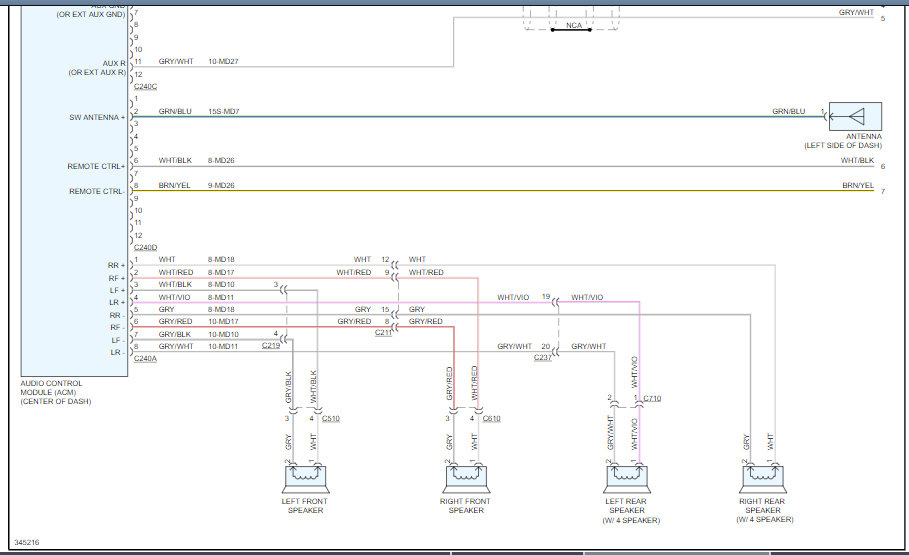Open connector C240D reference
This screenshot has height=555, width=909.
[x=144, y=247]
